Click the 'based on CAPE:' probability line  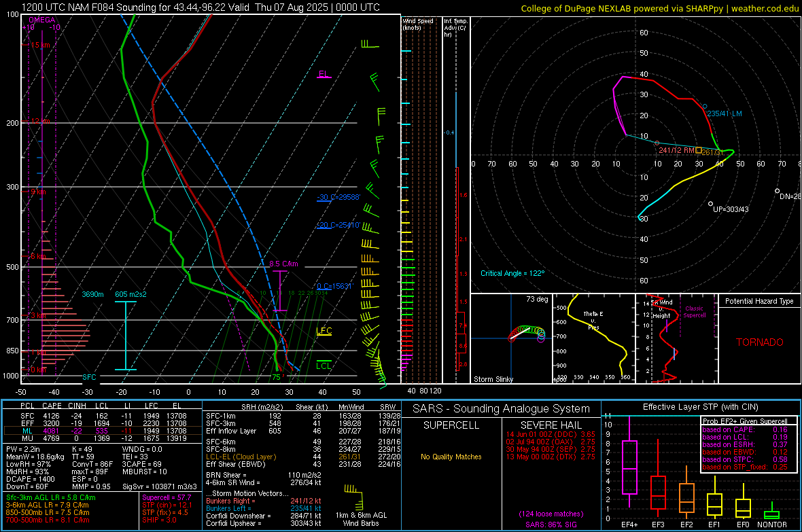(745, 429)
